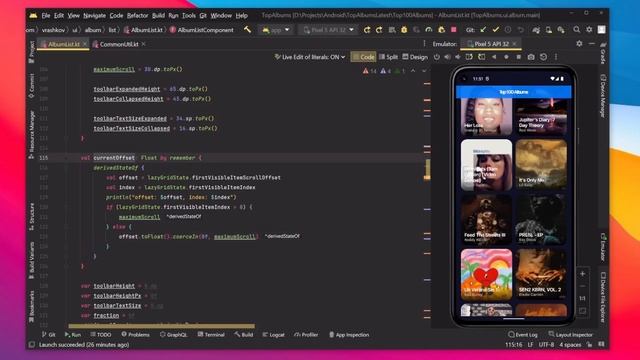
Task: Click the Git show history clock icon
Action: coord(508,30)
